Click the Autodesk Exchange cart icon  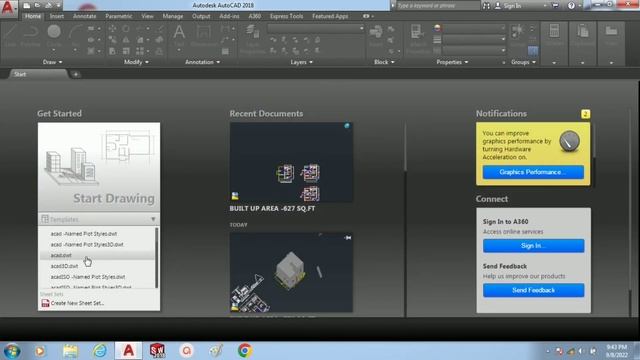point(555,6)
